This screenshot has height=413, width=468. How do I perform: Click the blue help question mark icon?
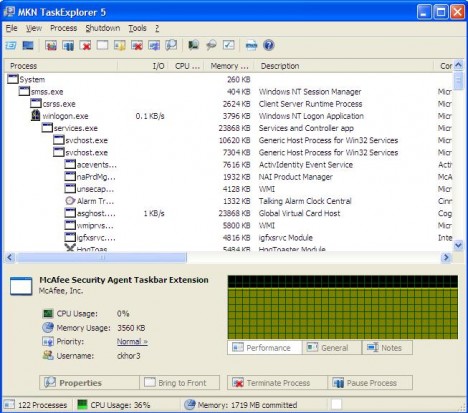pos(269,45)
